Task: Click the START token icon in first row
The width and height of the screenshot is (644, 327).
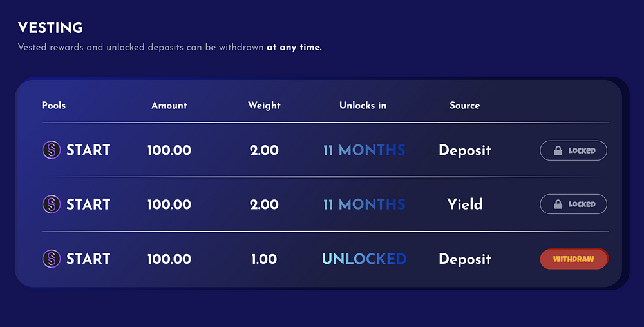Action: pos(52,150)
